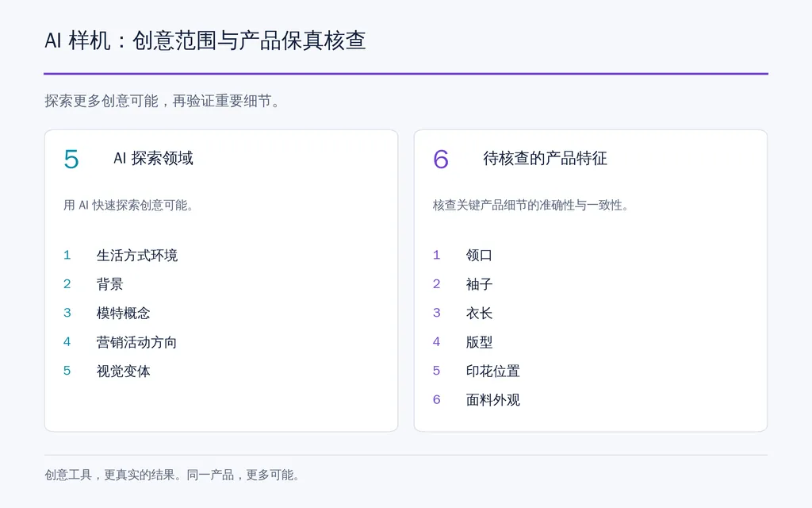Click the heading 'AI 探索领域'
This screenshot has height=508, width=812.
pos(153,158)
